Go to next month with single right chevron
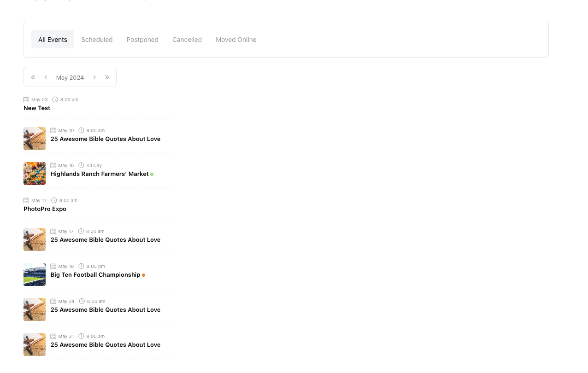Screen dimensions: 588x373 [x=94, y=77]
